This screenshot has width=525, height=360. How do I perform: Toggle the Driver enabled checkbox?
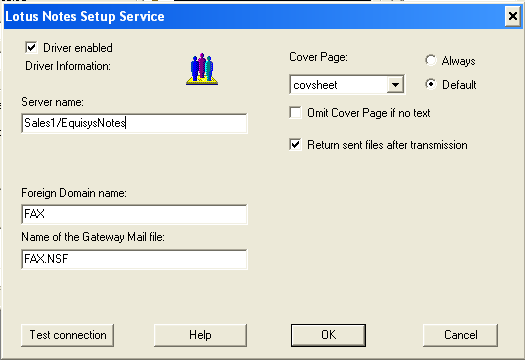point(31,48)
